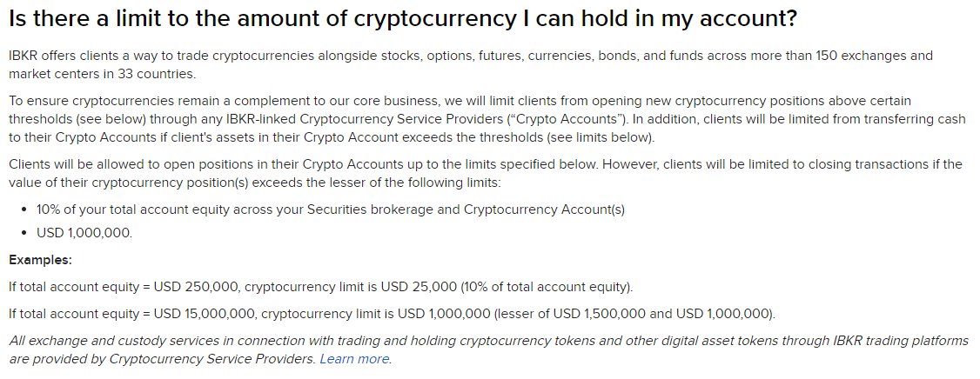Click the cryptocurrency limit question heading
Viewport: 980px width, 379px height.
[x=404, y=19]
